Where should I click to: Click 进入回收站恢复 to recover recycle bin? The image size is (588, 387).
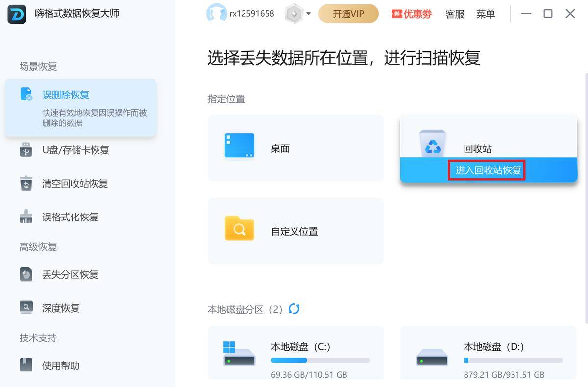point(487,170)
